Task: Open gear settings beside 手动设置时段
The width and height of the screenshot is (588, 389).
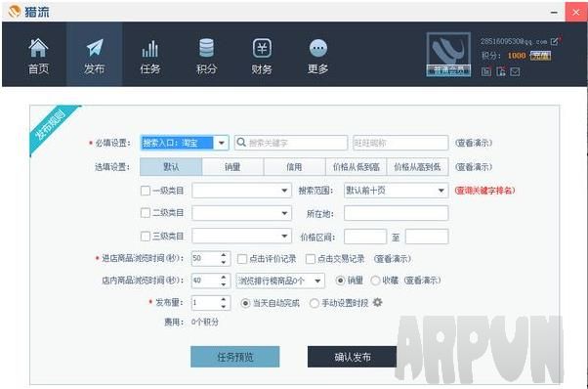Action: click(x=378, y=302)
